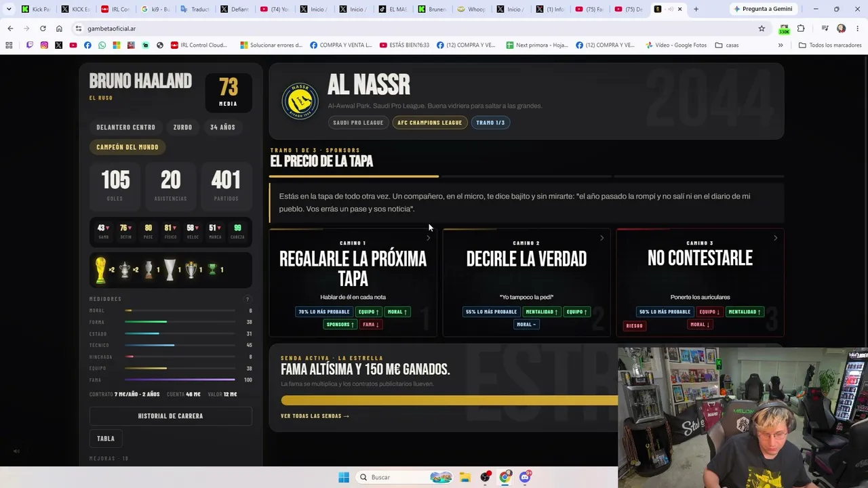Click the 34 Años tag

(x=222, y=127)
